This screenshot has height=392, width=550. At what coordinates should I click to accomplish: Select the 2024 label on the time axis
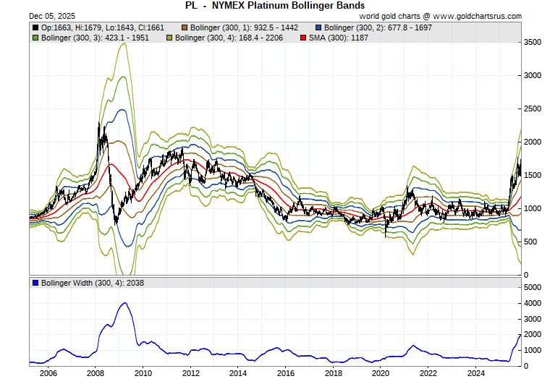[476, 373]
